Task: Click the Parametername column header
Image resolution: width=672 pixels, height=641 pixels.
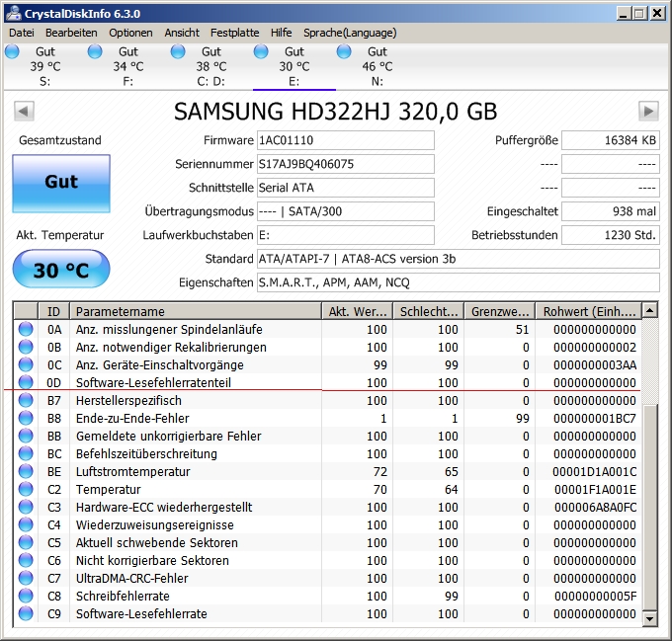Action: [x=196, y=311]
